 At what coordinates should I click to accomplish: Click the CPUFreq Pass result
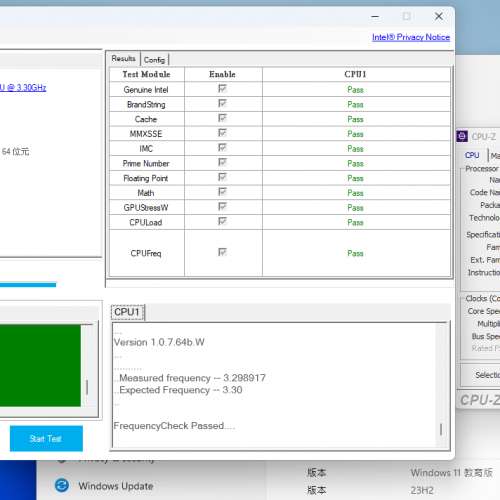(x=355, y=253)
